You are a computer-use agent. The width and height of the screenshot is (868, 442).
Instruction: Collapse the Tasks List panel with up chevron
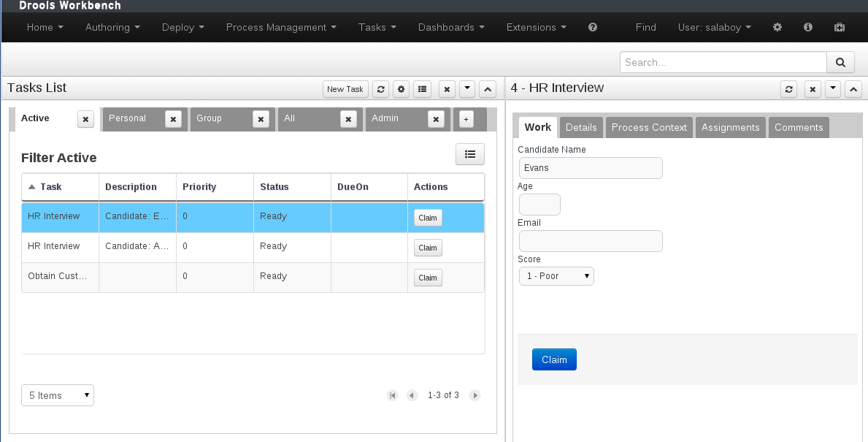[488, 88]
